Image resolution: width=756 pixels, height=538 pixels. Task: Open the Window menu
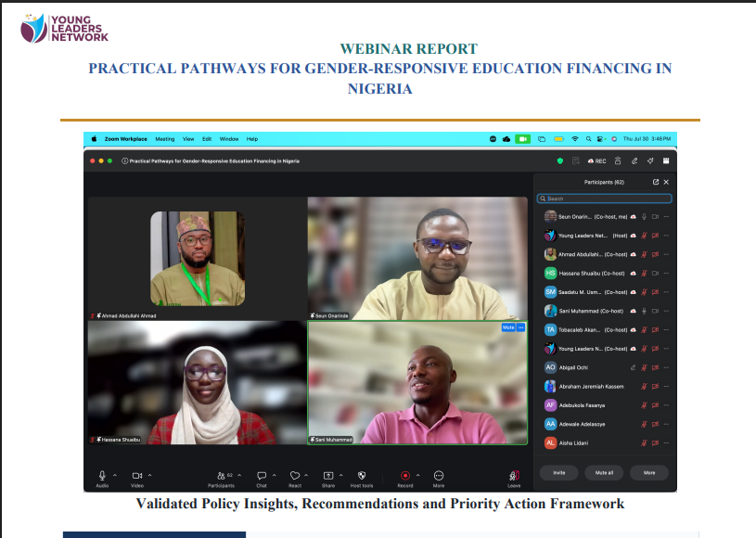(x=229, y=139)
